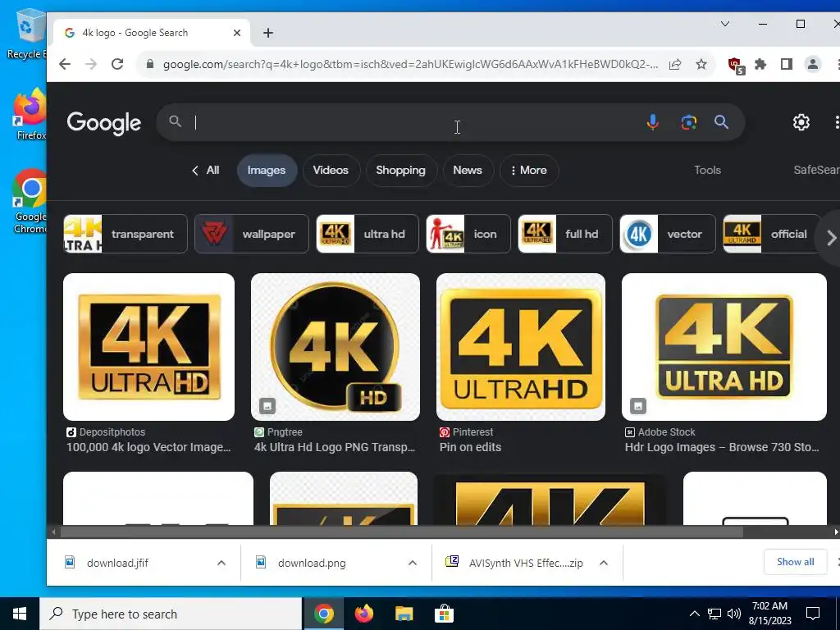840x630 pixels.
Task: Open the tab search chevron
Action: 725,24
